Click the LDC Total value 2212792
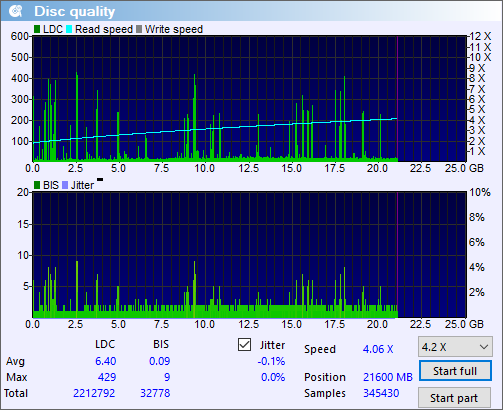Viewport: 503px width, 410px height. pyautogui.click(x=94, y=393)
